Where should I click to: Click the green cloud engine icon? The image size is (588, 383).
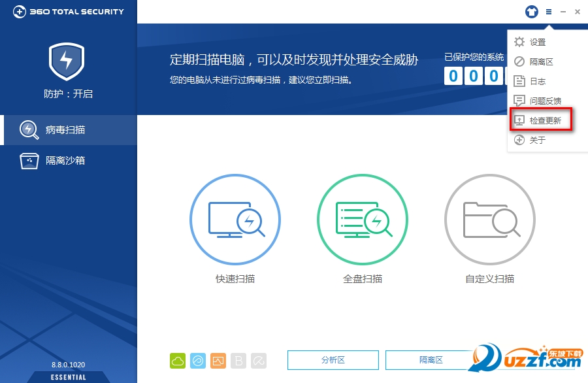tap(178, 361)
